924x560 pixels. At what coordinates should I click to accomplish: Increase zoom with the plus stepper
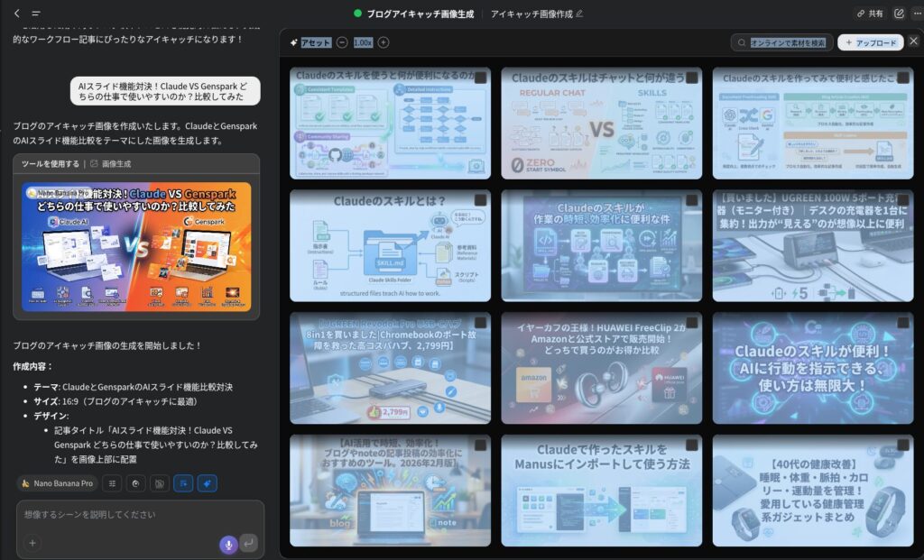383,42
